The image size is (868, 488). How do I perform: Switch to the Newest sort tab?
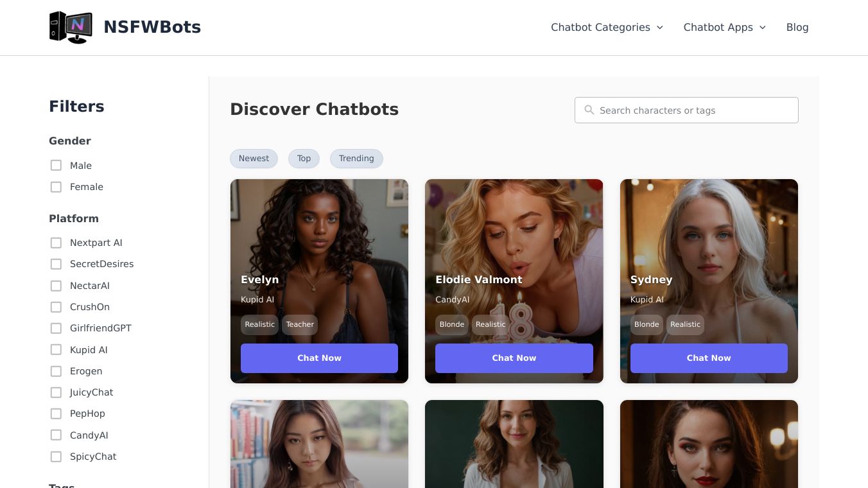pyautogui.click(x=254, y=159)
